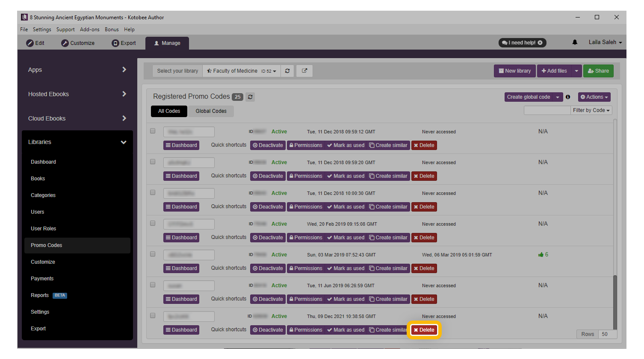
Task: Create similar code from 03 Mar 2019 entry
Action: click(388, 268)
